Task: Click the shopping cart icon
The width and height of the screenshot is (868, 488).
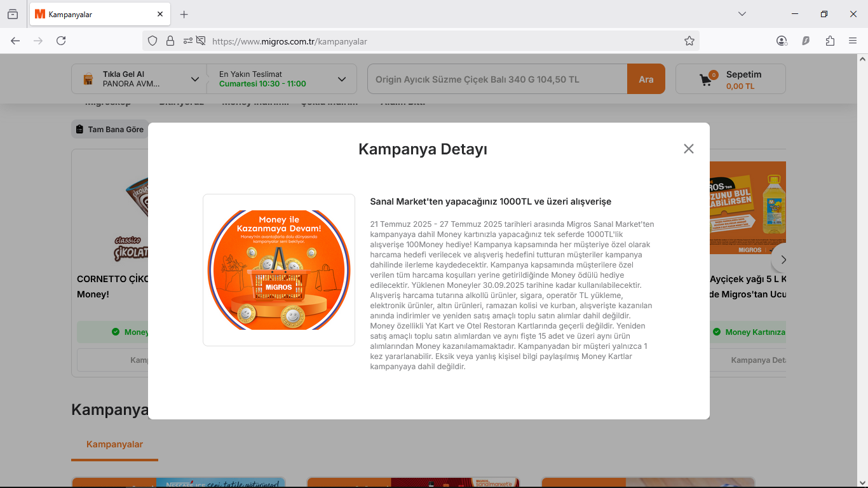Action: 707,80
